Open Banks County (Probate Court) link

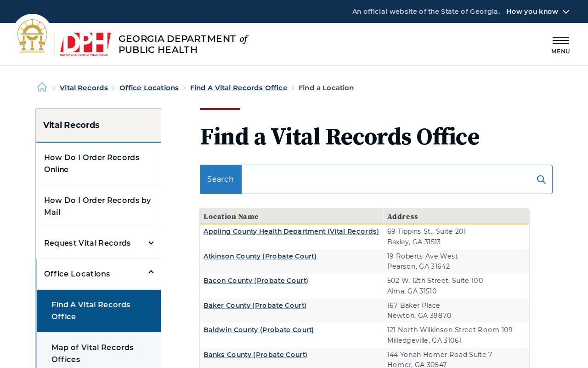pyautogui.click(x=255, y=355)
